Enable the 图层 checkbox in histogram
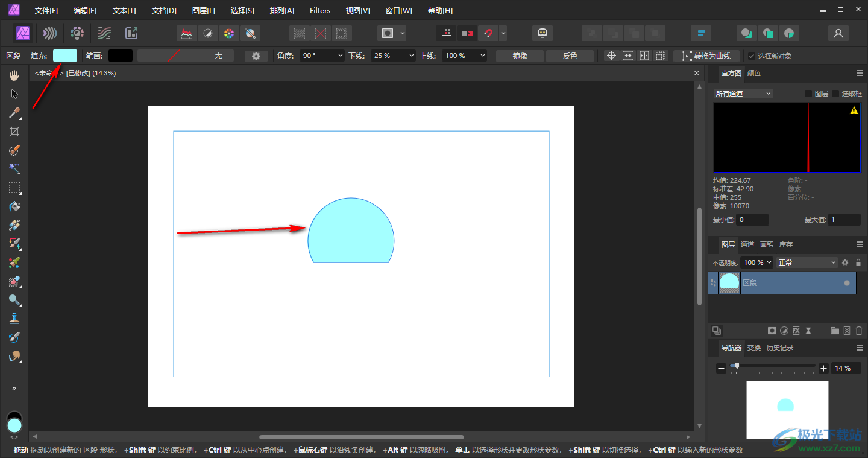This screenshot has height=458, width=868. pos(808,94)
